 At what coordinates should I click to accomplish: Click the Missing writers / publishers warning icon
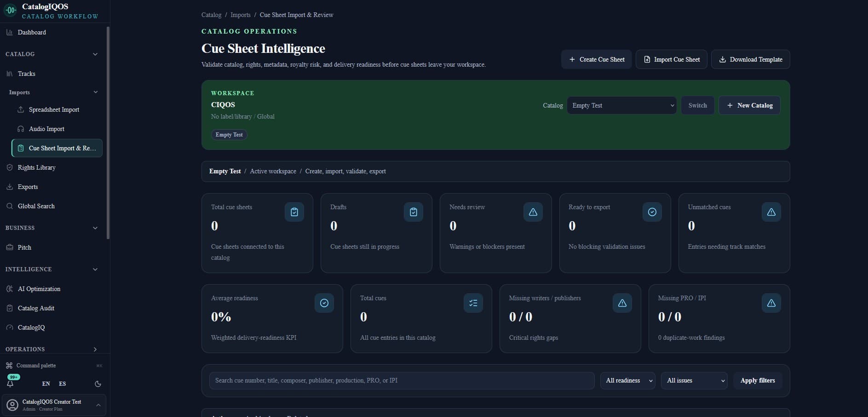pos(622,303)
